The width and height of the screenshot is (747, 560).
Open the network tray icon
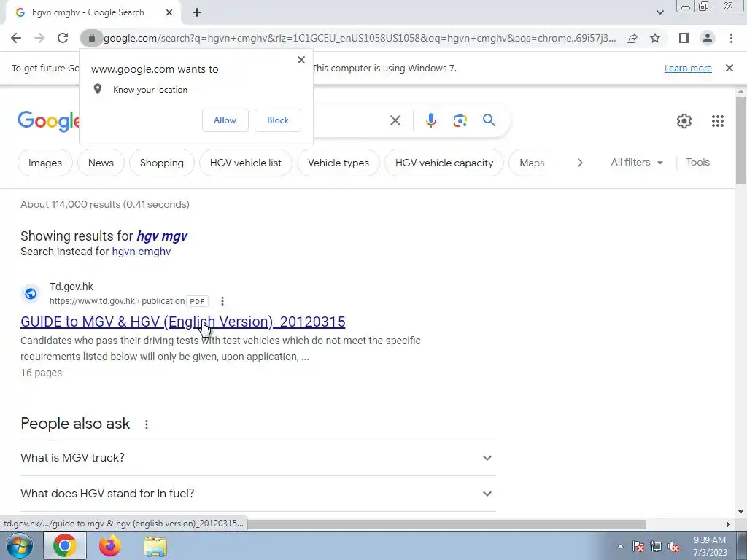pos(656,546)
